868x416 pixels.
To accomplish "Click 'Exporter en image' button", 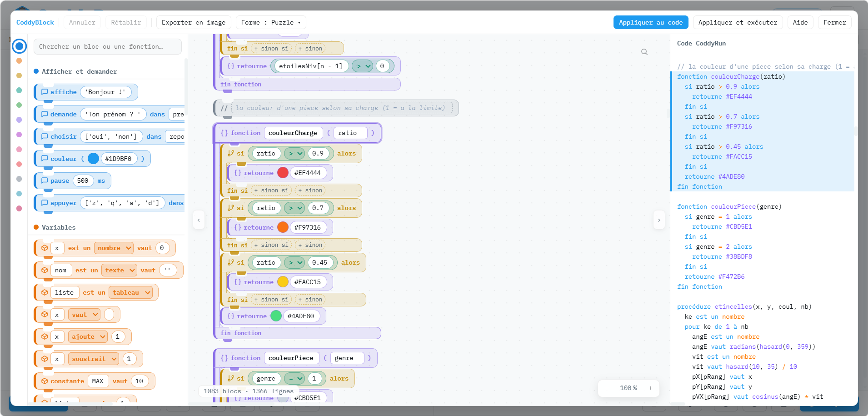I will point(194,22).
